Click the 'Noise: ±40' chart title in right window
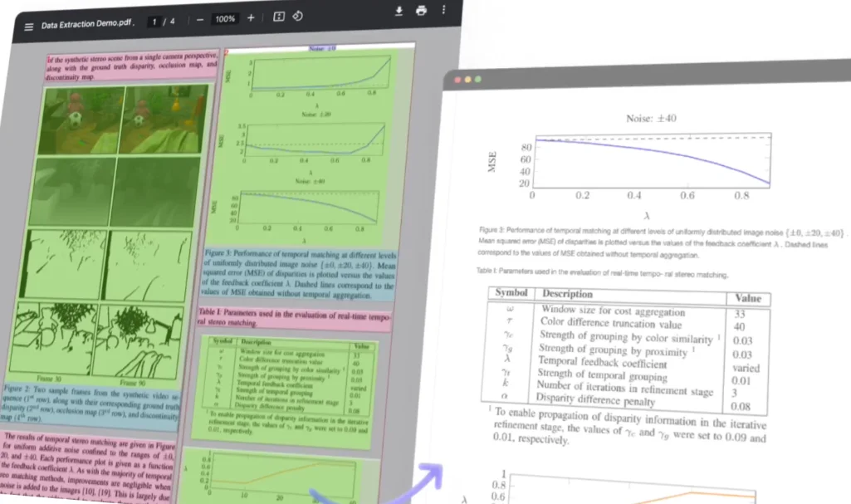Viewport: 851px width, 504px height. [x=651, y=118]
